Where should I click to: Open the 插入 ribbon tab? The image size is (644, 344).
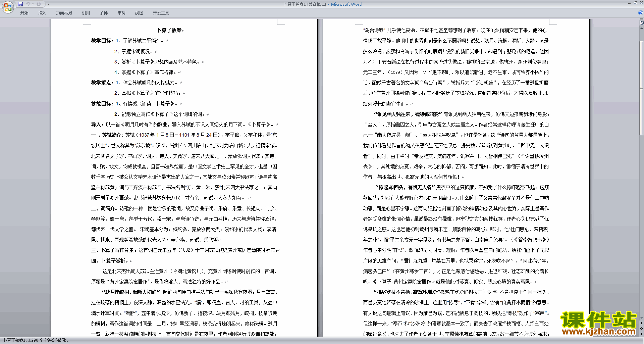click(x=42, y=13)
